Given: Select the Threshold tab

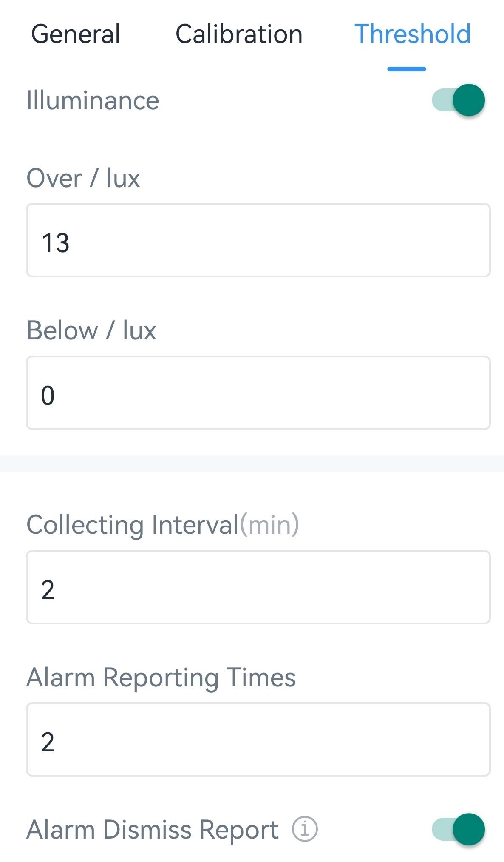Looking at the screenshot, I should (x=412, y=34).
